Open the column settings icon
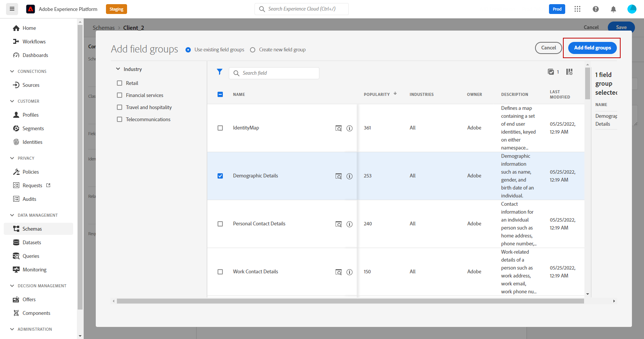The height and width of the screenshot is (339, 644). coord(569,72)
